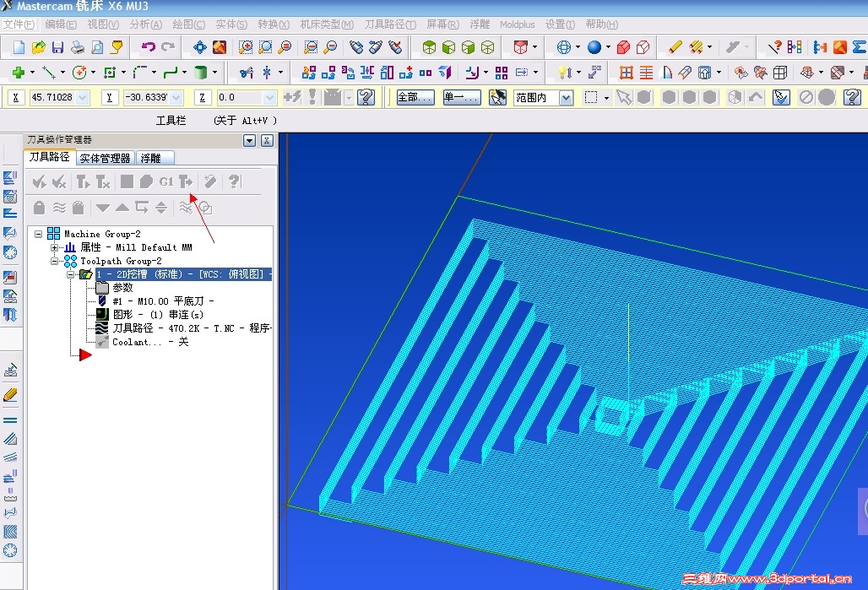Expand the 属性 - Mill Default MM node
Viewport: 868px width, 590px height.
pos(54,247)
